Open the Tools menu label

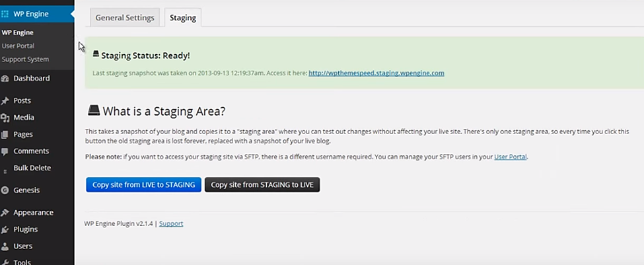click(22, 262)
